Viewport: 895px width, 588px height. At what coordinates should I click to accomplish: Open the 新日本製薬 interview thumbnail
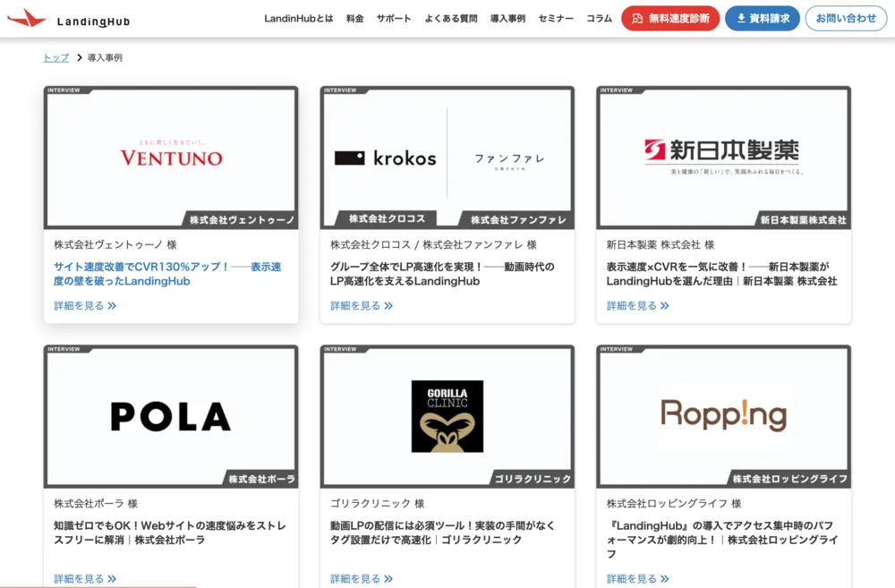[x=724, y=158]
